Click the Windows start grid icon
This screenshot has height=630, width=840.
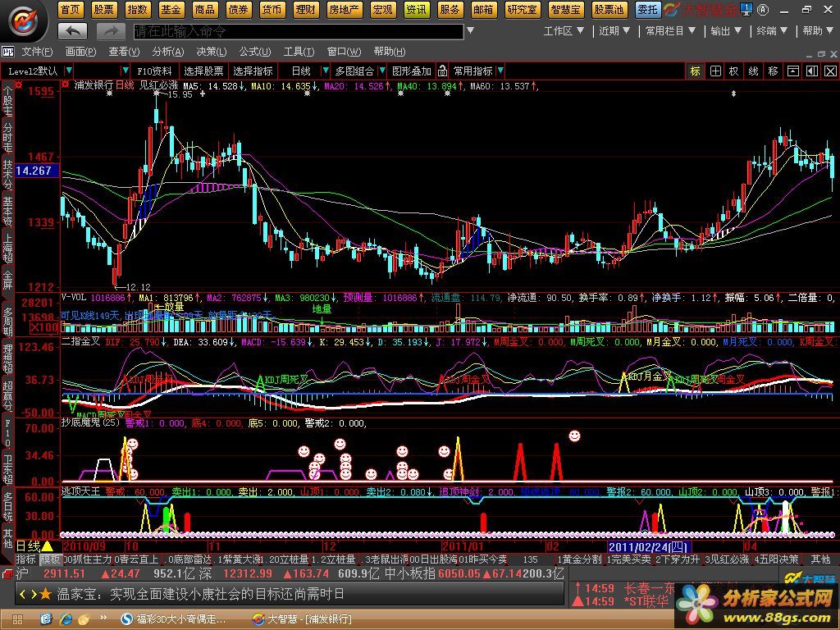click(18, 620)
